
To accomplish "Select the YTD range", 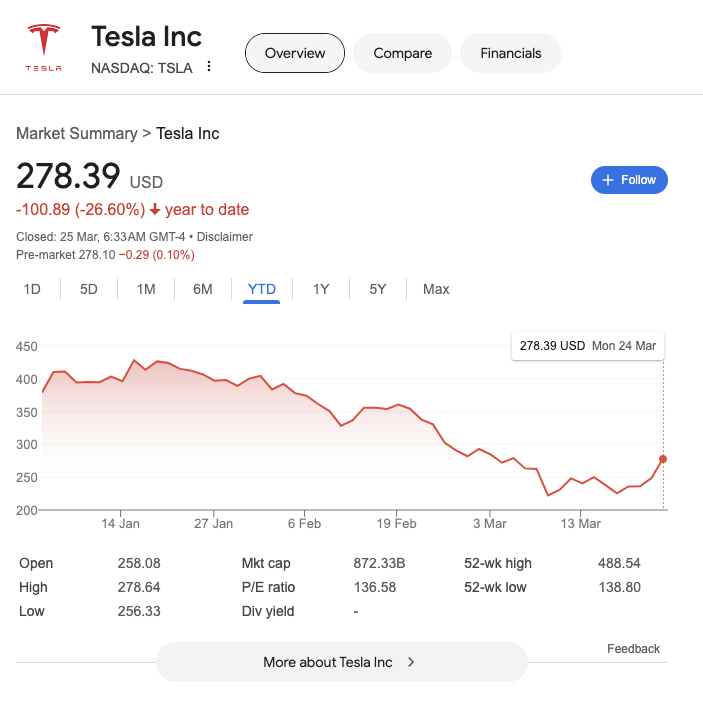I will click(x=261, y=289).
